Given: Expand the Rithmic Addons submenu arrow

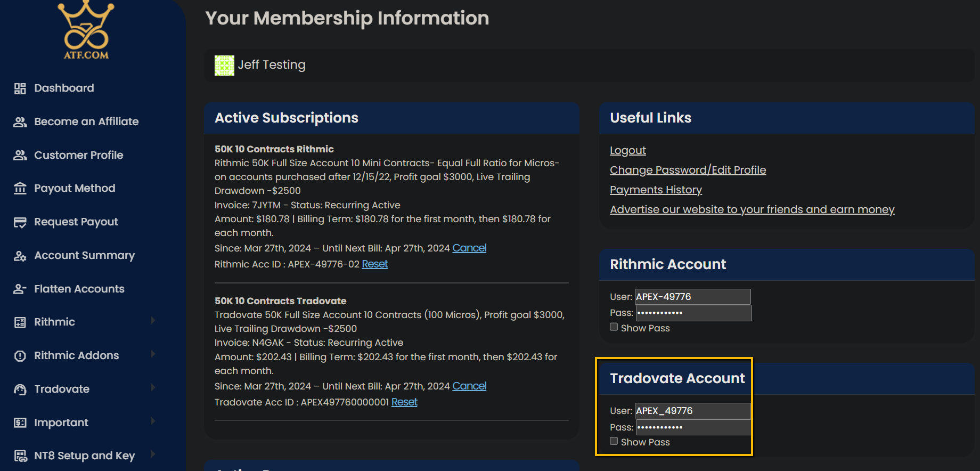Looking at the screenshot, I should pos(153,354).
